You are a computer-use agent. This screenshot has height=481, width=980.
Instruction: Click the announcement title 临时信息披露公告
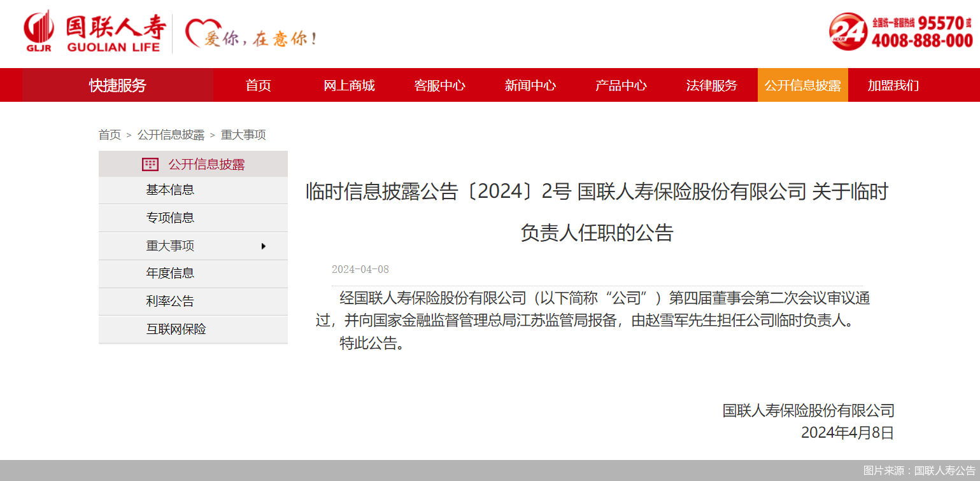(597, 212)
